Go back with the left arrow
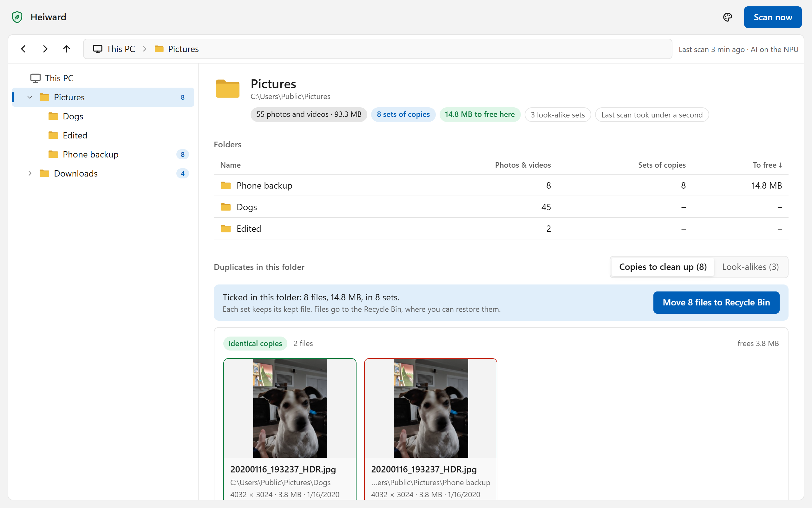 coord(23,49)
